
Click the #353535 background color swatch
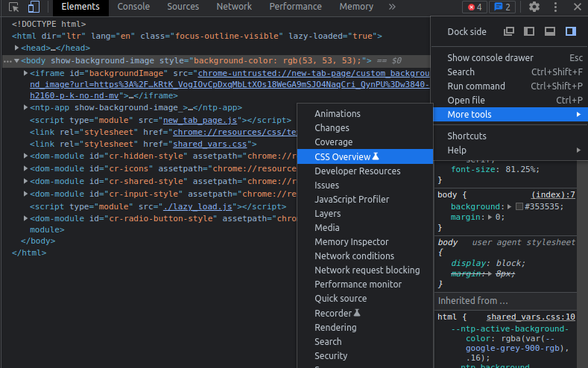519,206
